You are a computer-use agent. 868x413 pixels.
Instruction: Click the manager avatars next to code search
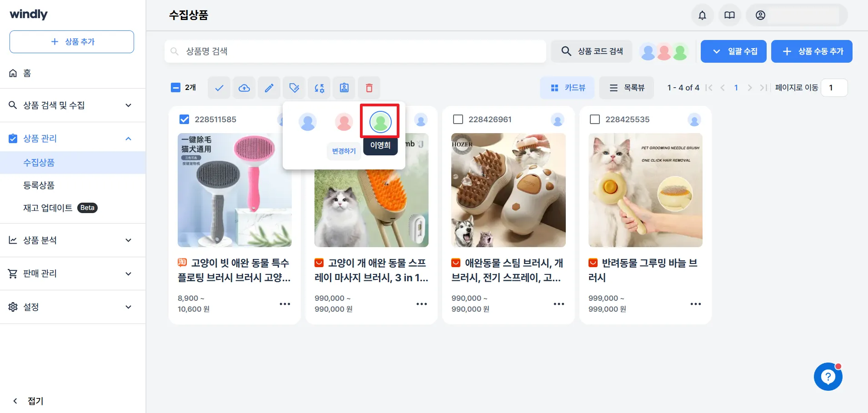point(664,52)
